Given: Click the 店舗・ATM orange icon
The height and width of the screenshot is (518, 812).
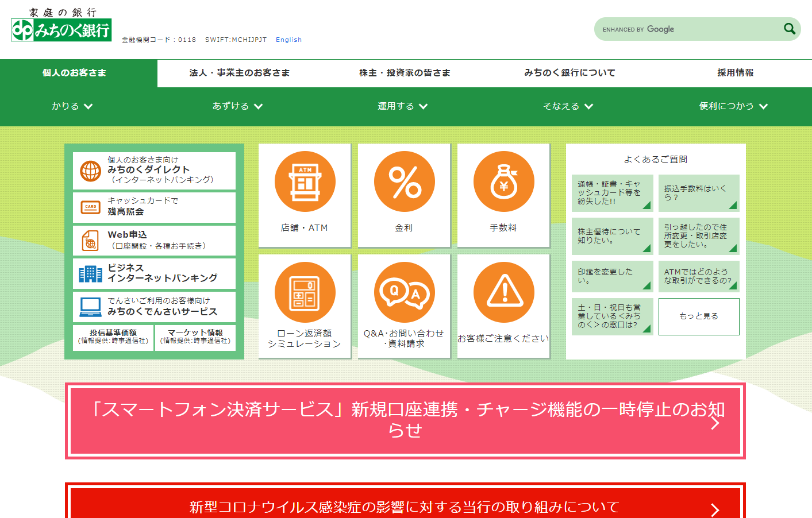Looking at the screenshot, I should (305, 181).
